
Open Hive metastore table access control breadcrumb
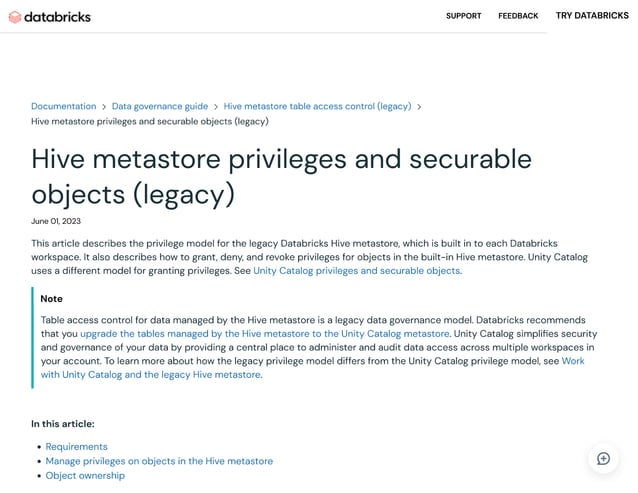coord(317,106)
